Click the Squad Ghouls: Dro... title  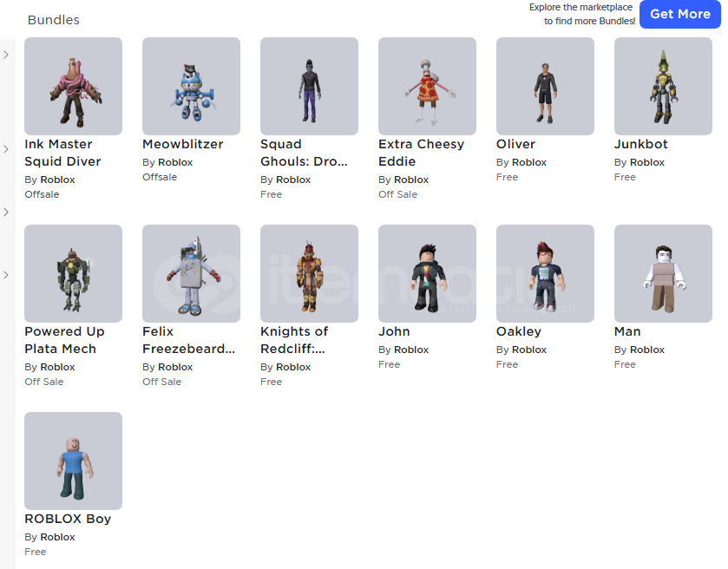[304, 153]
